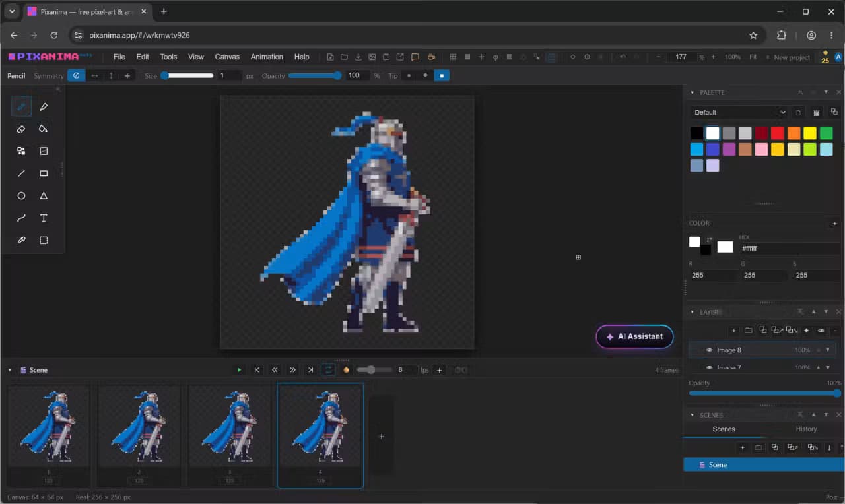Select the Brush pen tool
The height and width of the screenshot is (504, 845).
pos(44,106)
